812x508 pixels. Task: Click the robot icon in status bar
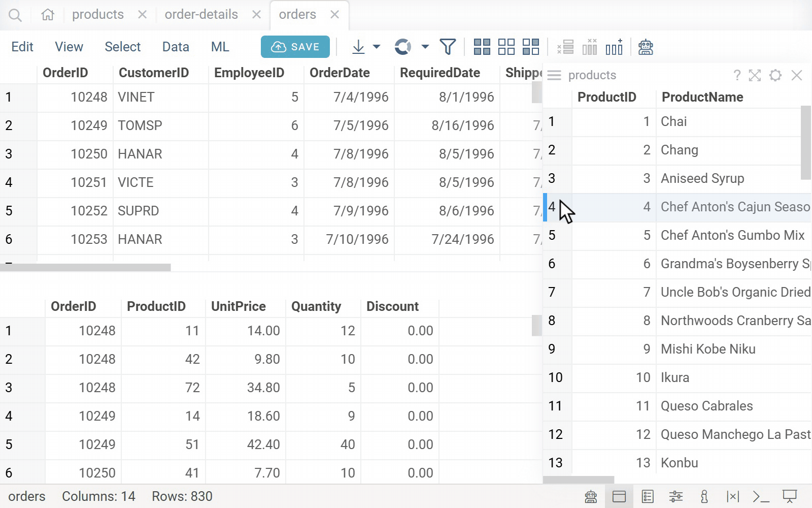tap(591, 496)
